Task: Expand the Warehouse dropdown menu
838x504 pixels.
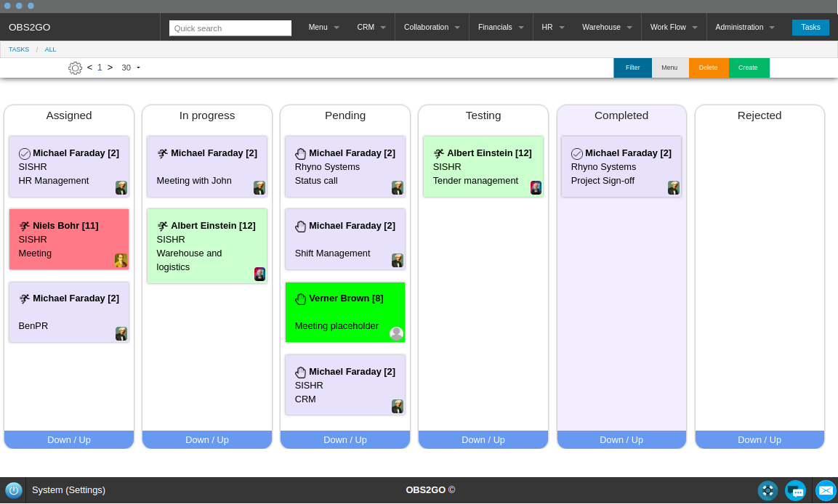Action: [607, 27]
